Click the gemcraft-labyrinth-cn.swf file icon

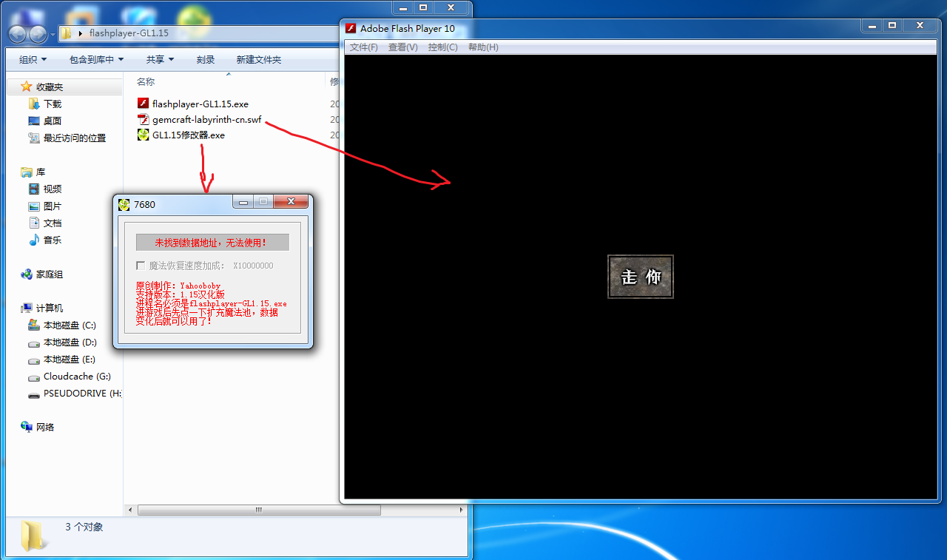(144, 119)
